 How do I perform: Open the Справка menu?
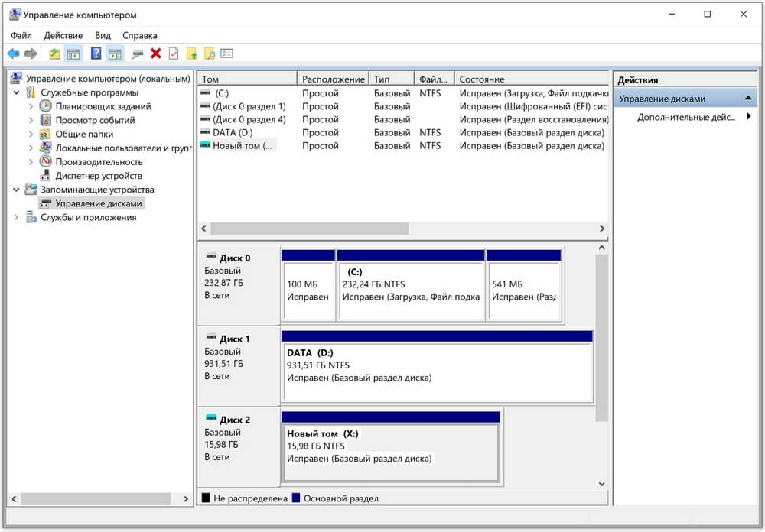pos(139,35)
